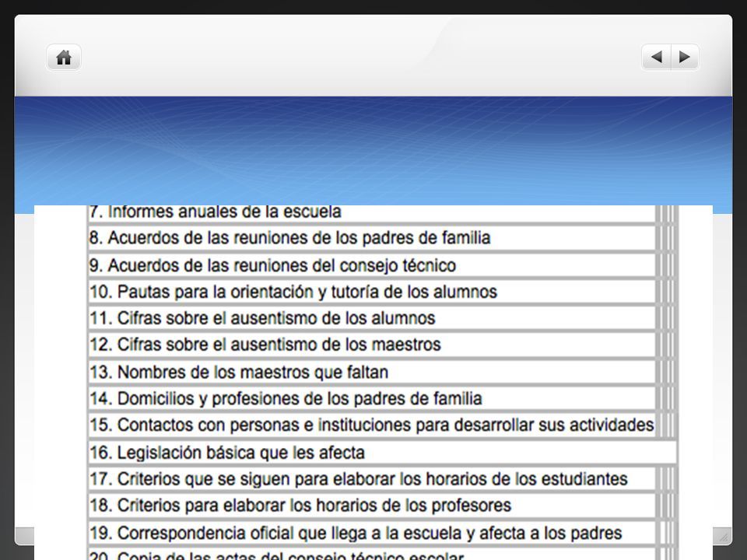Navigate to the previous page arrow
Screen dimensions: 747x560
[x=657, y=57]
